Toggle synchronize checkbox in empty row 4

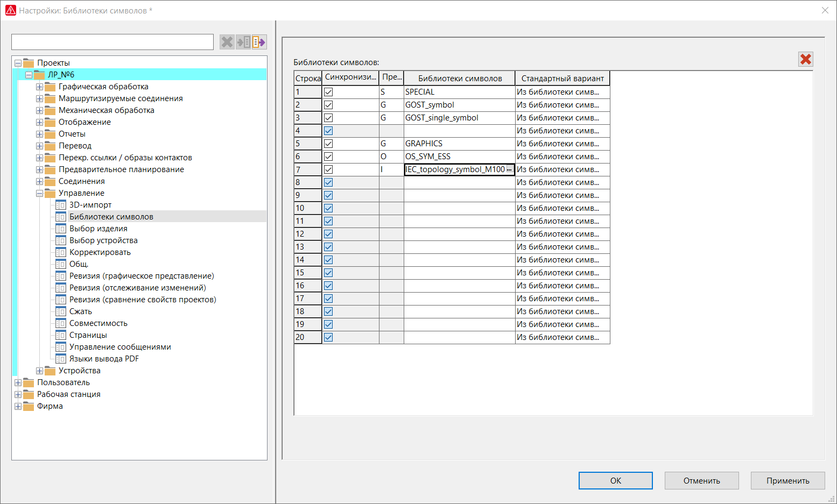(328, 131)
